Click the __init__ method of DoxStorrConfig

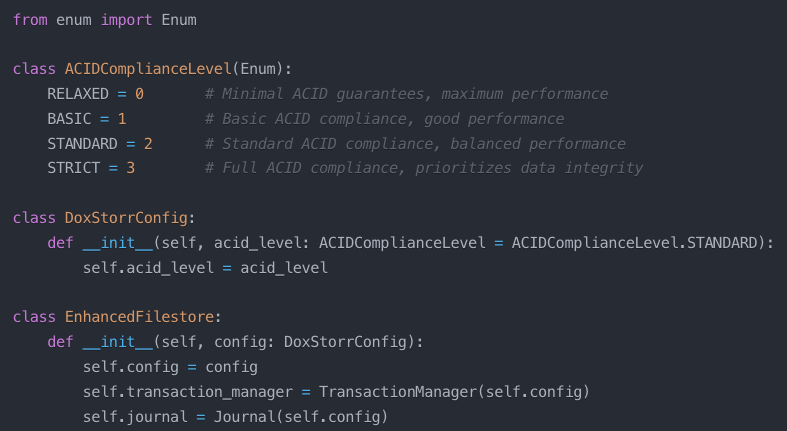click(117, 243)
